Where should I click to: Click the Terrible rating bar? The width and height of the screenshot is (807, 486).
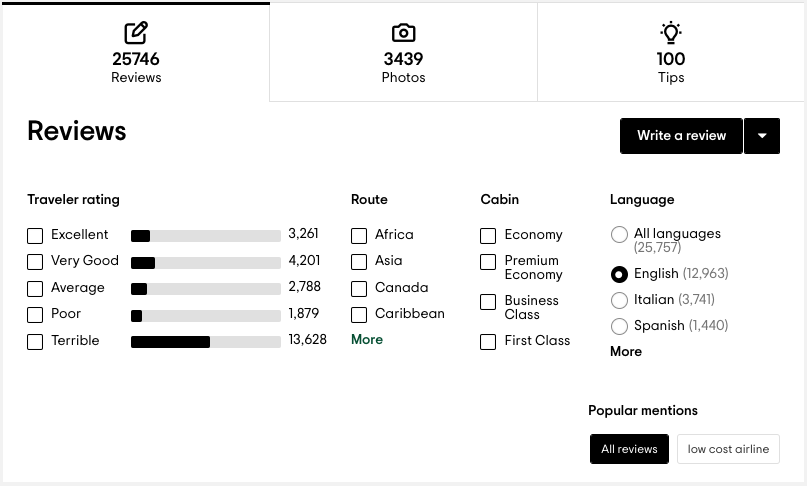pos(206,342)
